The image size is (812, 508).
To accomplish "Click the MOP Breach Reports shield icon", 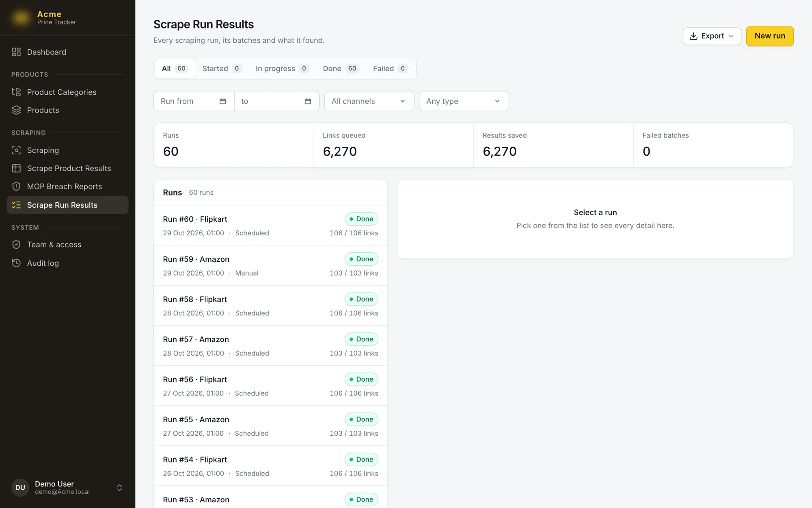I will [16, 186].
